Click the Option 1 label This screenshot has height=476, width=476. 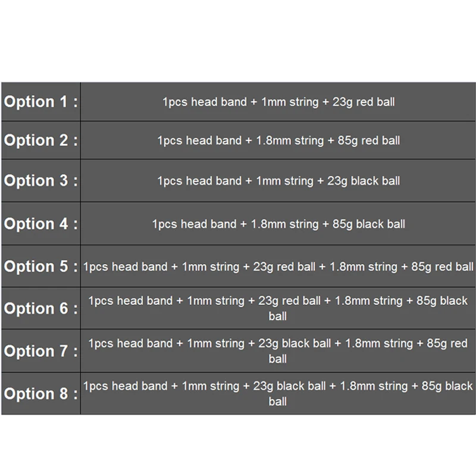click(x=40, y=102)
